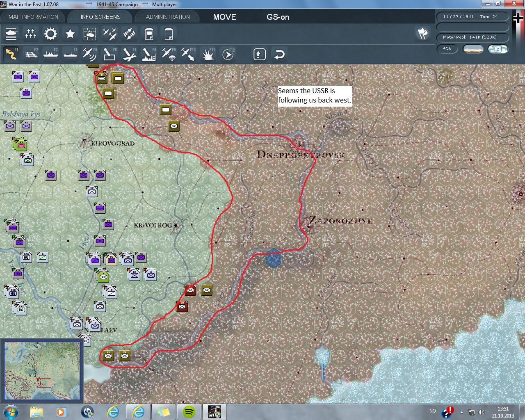Screen dimensions: 525x420
Task: Select the blue highlighted hex near Zaporozhye
Action: 274,258
